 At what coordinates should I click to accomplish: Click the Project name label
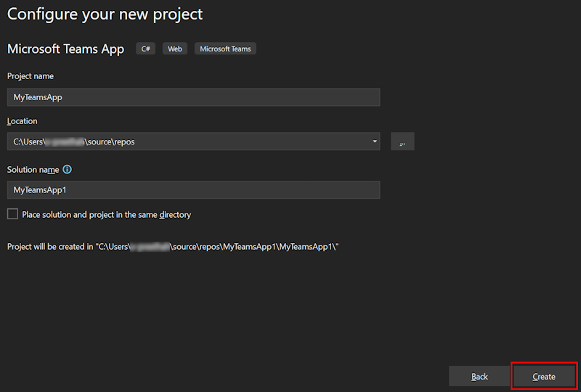point(31,76)
